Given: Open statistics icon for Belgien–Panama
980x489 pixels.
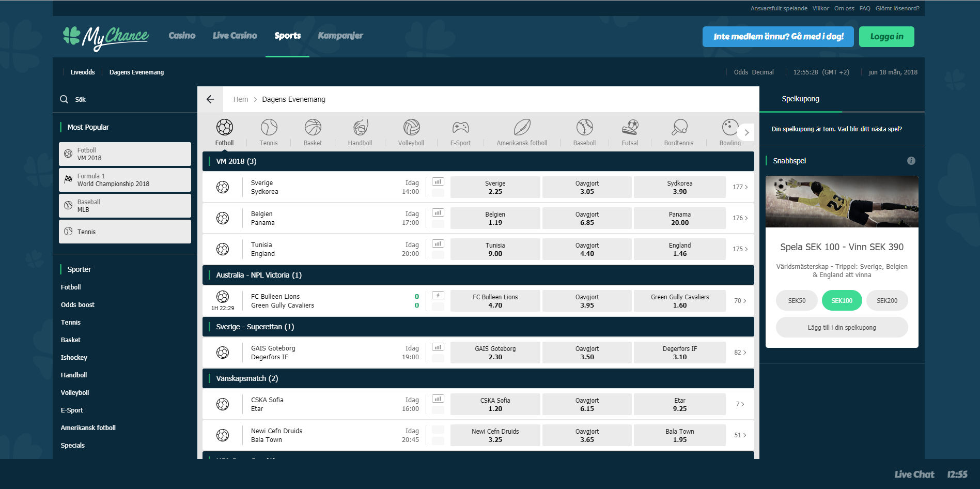Looking at the screenshot, I should pos(438,212).
